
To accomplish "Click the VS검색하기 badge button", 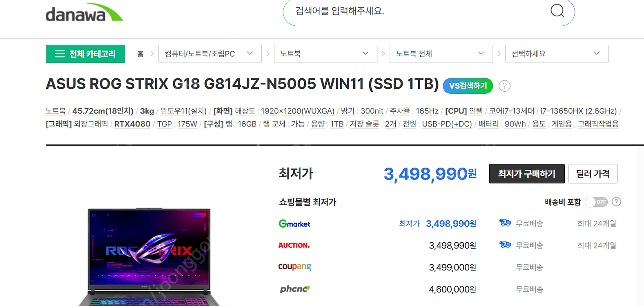I will [x=468, y=86].
